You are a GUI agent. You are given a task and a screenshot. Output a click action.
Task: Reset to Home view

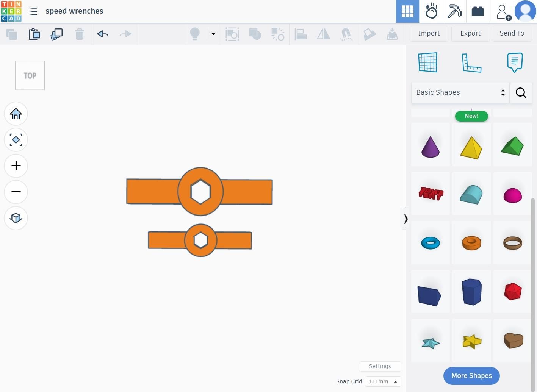[x=16, y=114]
